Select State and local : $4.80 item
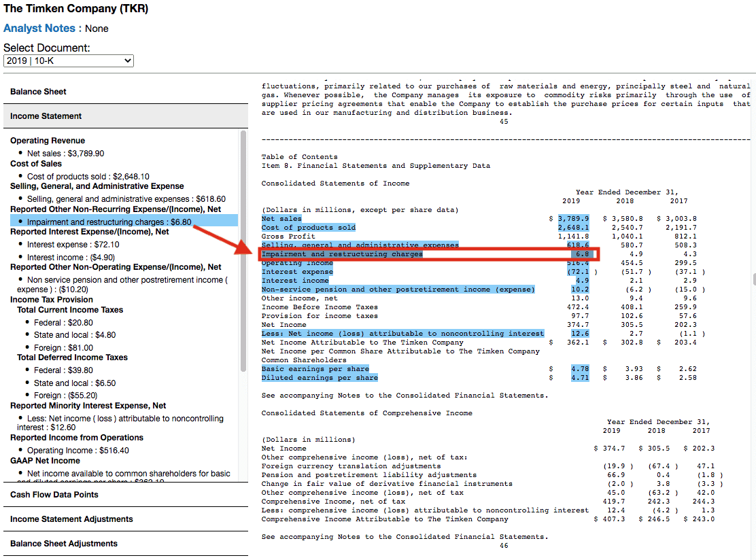Viewport: 756px width, 560px height. pyautogui.click(x=75, y=334)
